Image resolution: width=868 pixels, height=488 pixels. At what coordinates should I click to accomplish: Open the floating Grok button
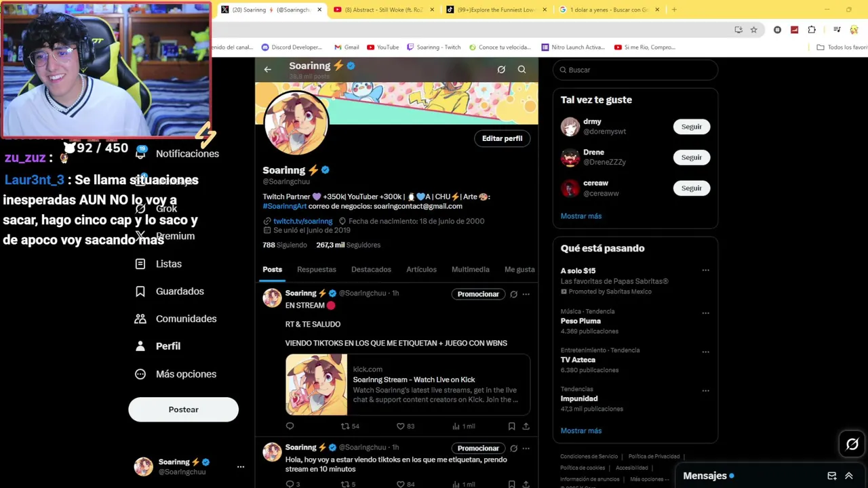click(852, 445)
